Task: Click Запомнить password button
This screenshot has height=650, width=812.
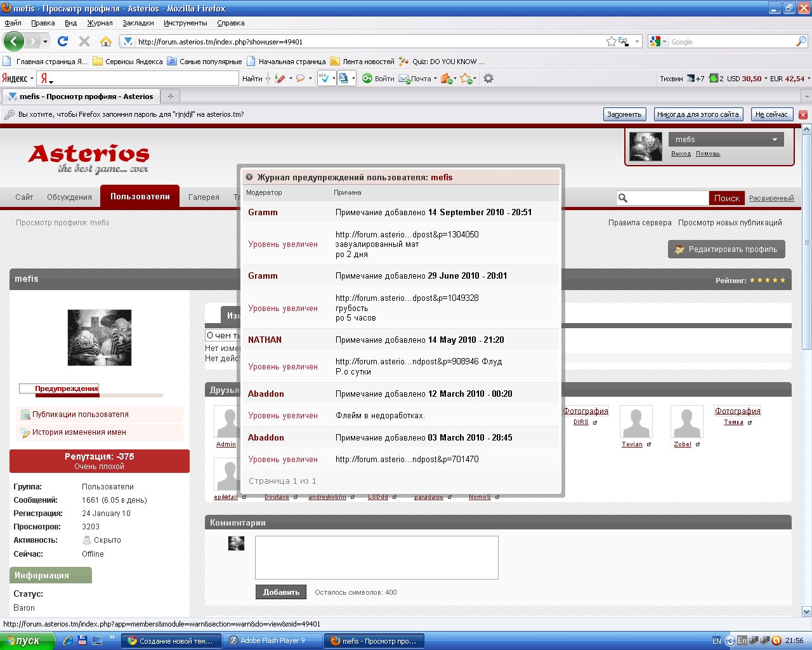Action: [624, 115]
